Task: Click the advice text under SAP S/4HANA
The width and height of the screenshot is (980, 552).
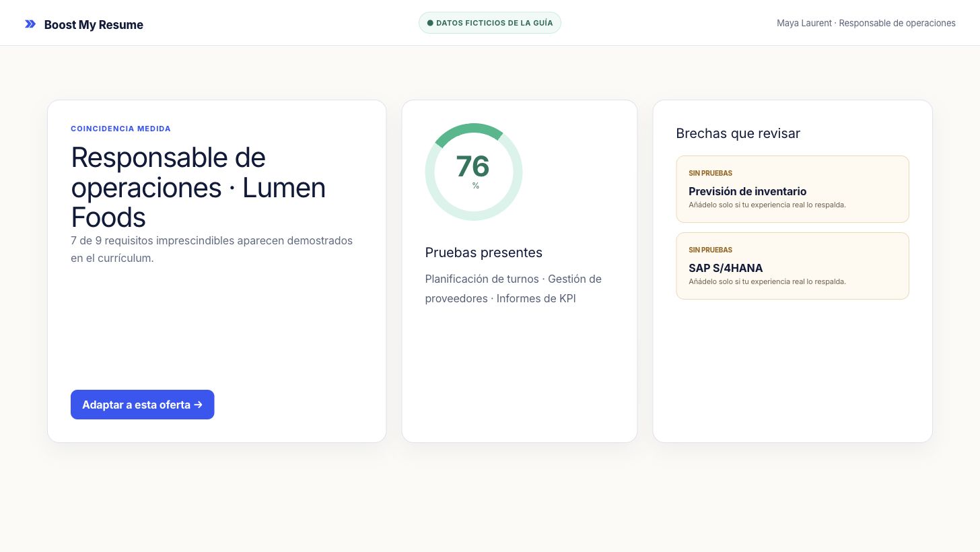Action: point(767,281)
